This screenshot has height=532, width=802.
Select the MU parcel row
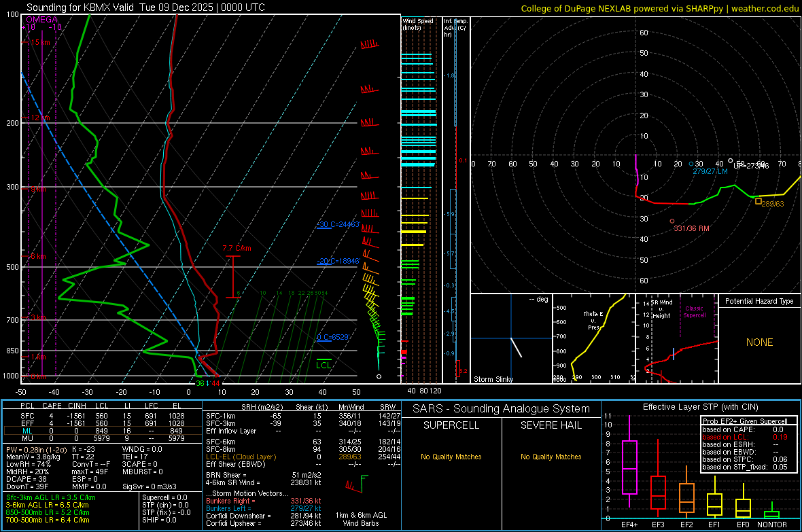click(x=102, y=438)
